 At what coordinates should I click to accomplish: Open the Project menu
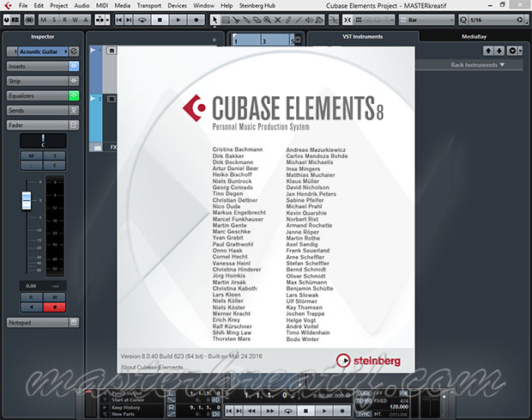click(x=58, y=5)
